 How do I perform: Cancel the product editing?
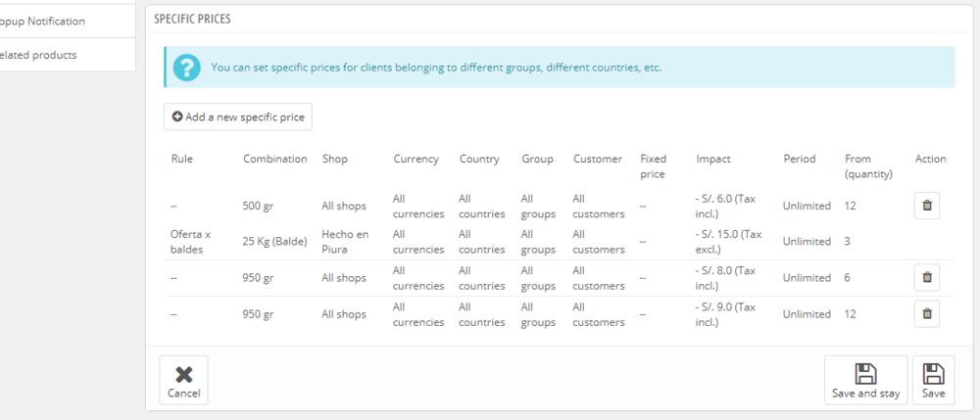[x=184, y=380]
